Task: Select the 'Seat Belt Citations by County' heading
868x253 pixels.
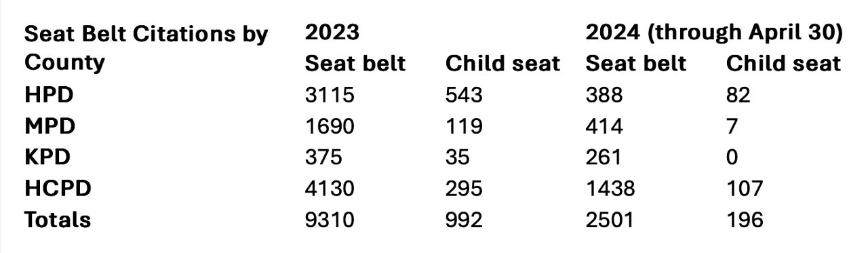Action: click(x=146, y=48)
